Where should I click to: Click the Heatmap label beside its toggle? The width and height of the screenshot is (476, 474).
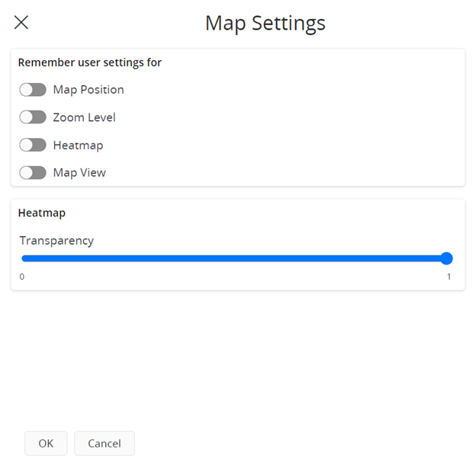pyautogui.click(x=78, y=145)
